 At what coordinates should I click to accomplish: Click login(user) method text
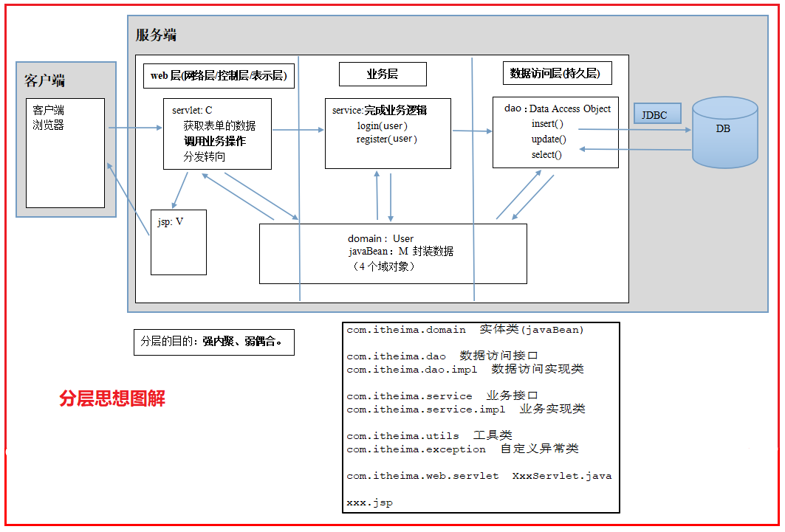382,125
